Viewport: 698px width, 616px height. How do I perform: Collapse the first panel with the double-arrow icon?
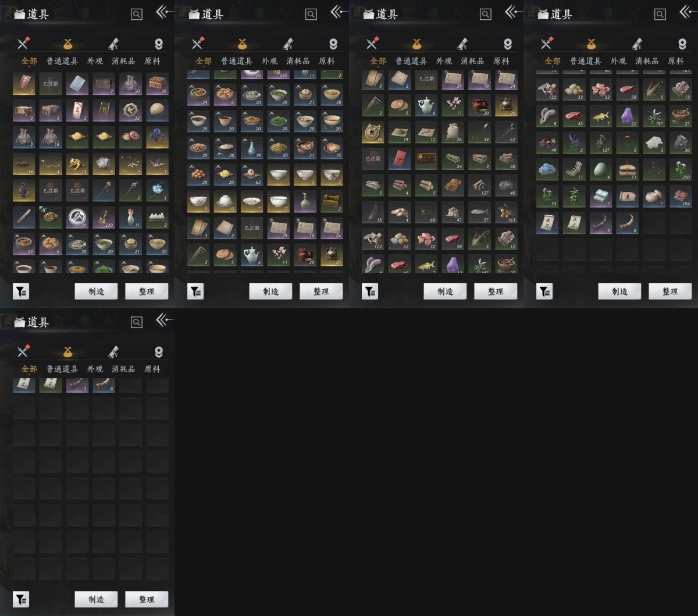coord(165,12)
